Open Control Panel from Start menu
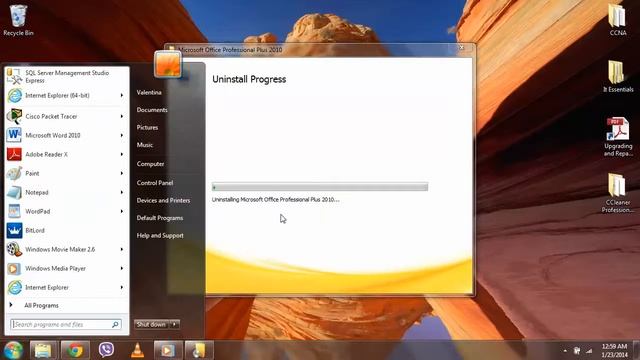The width and height of the screenshot is (640, 360). [x=155, y=183]
